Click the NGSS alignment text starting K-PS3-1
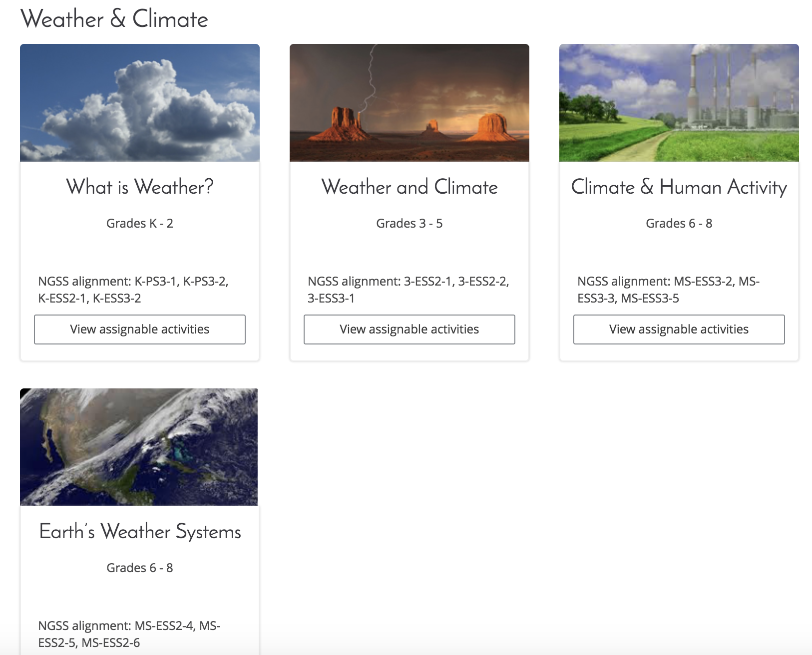The width and height of the screenshot is (812, 655). point(133,290)
